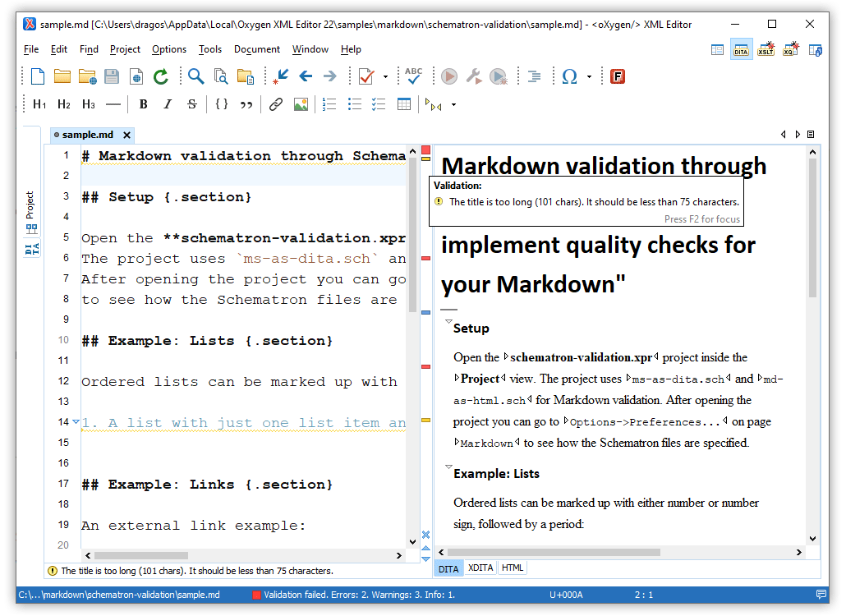Validate the document with the red checkmark icon
The width and height of the screenshot is (846, 616).
pos(366,76)
